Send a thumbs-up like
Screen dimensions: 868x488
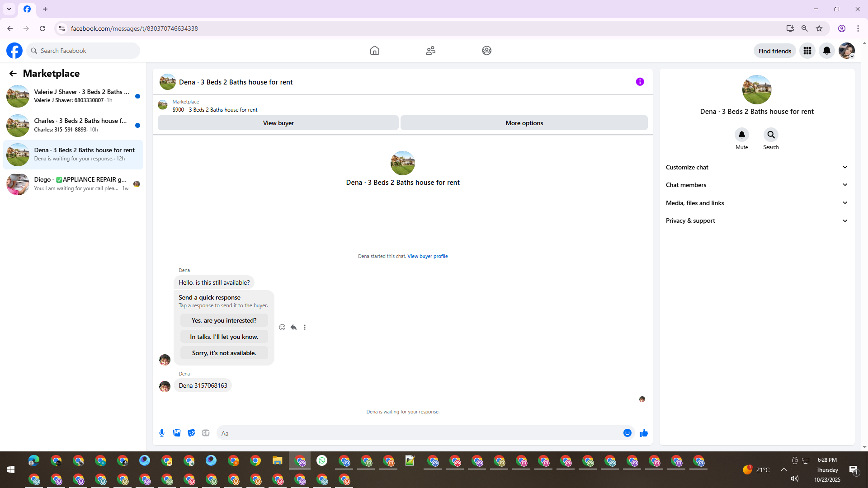click(644, 433)
